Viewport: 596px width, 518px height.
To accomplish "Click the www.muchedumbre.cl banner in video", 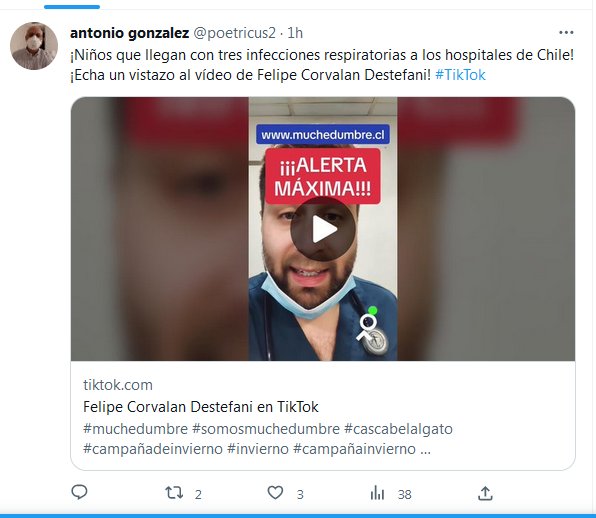I will coord(323,135).
